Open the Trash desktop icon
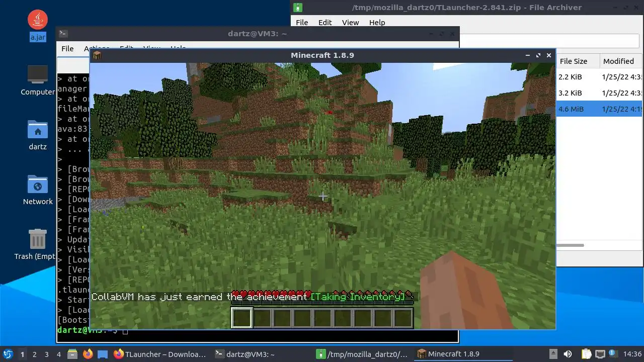Viewport: 644px width, 362px height. click(38, 244)
